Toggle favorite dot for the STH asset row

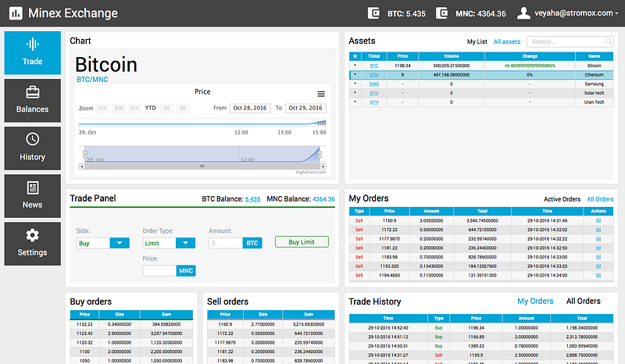pyautogui.click(x=355, y=93)
